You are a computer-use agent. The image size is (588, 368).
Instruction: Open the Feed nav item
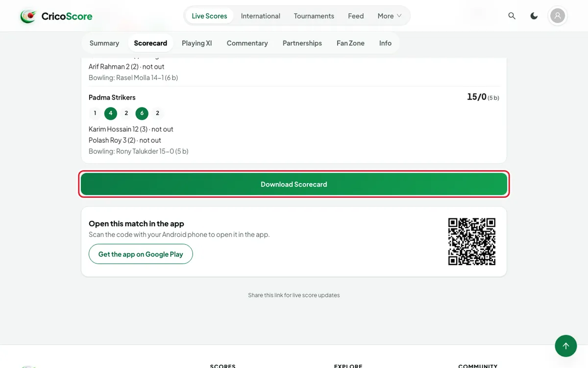356,16
